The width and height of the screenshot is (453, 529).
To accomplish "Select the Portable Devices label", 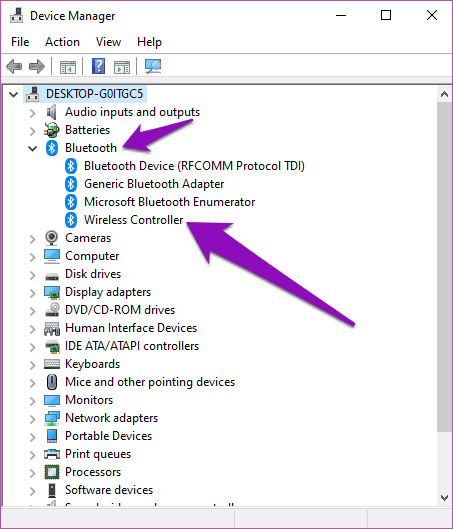I will click(x=108, y=436).
